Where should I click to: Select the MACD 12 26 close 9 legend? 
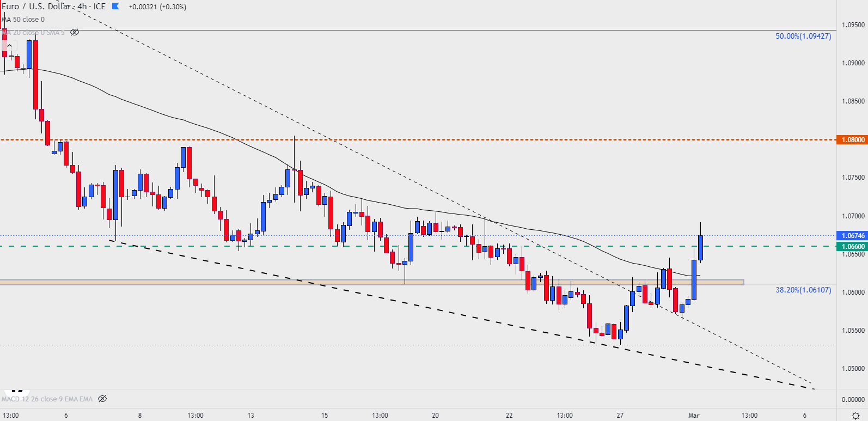[x=47, y=399]
